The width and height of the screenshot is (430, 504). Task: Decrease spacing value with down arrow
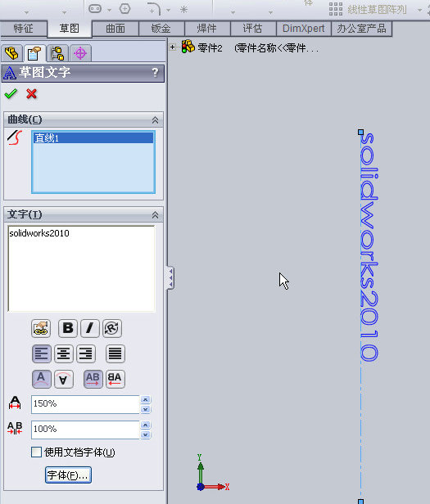tap(146, 434)
